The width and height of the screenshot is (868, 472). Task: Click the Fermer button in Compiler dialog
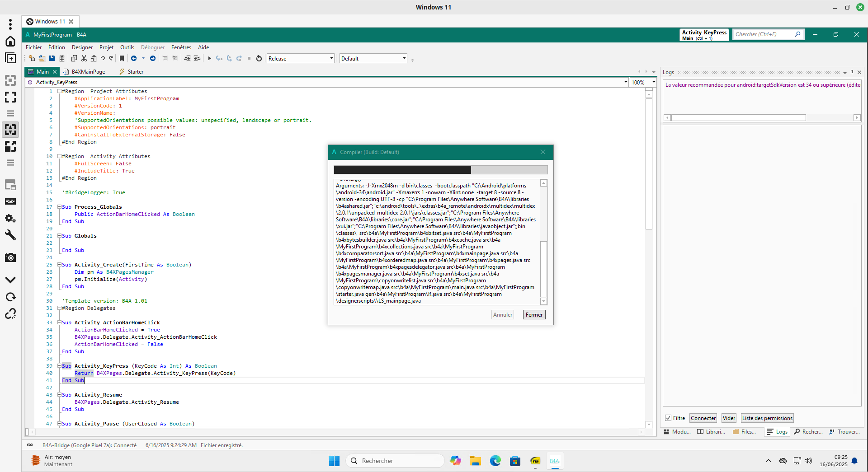533,314
